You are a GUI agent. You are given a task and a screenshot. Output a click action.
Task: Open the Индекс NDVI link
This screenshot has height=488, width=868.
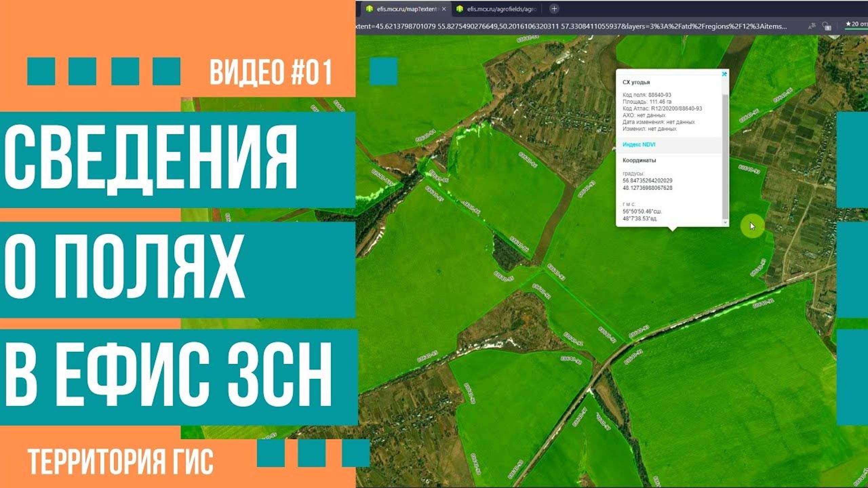[639, 145]
